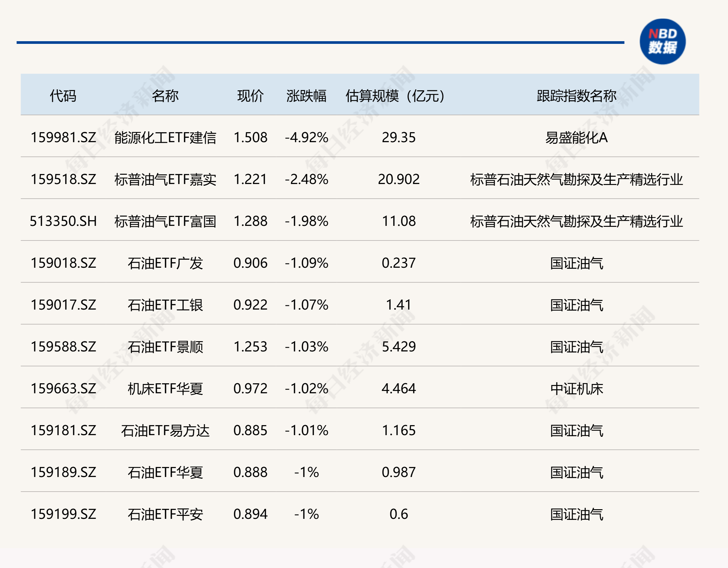Click the name 石油ETF景顺
This screenshot has height=568, width=728.
click(x=165, y=347)
